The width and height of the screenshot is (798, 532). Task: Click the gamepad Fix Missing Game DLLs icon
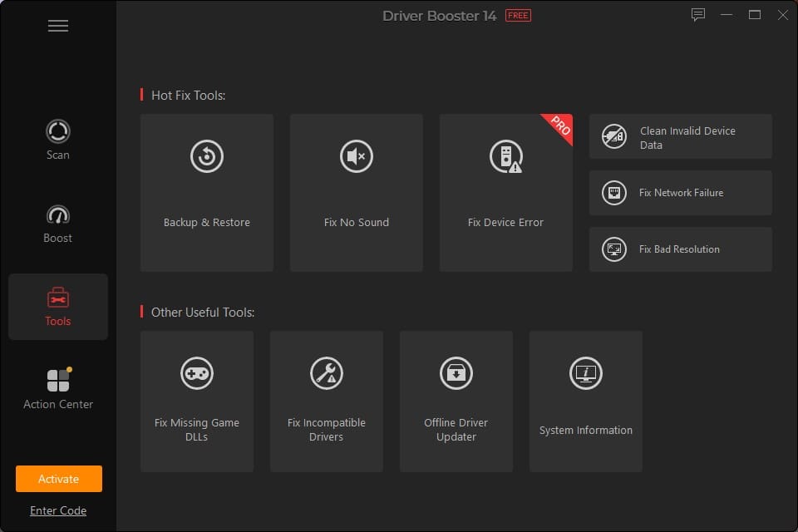(x=197, y=373)
